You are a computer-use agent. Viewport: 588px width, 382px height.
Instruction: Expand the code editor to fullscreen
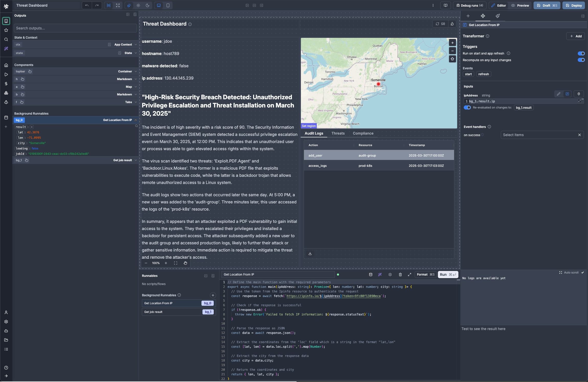pyautogui.click(x=409, y=275)
